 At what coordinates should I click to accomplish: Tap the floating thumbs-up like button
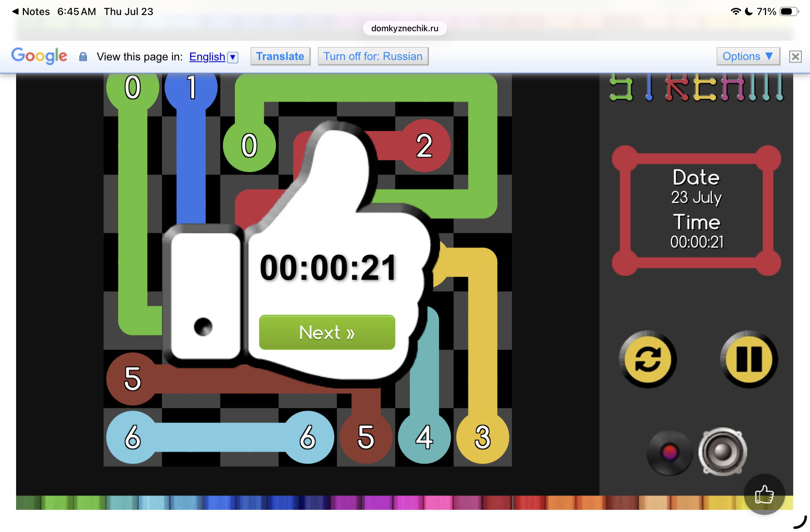pyautogui.click(x=764, y=494)
